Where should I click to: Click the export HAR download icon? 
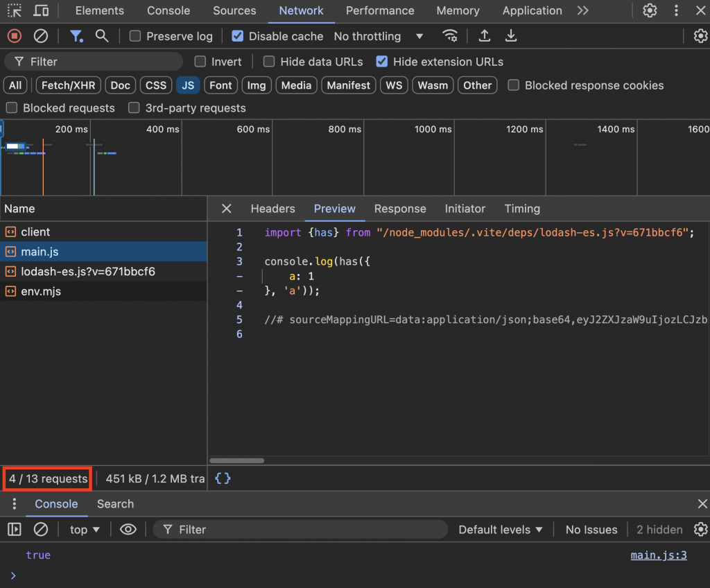(511, 36)
